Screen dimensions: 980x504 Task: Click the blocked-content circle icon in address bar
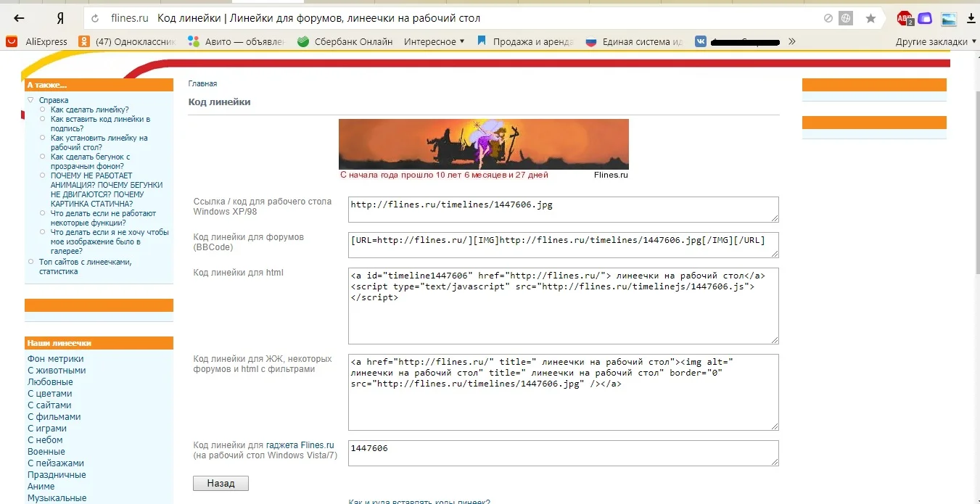pos(828,19)
